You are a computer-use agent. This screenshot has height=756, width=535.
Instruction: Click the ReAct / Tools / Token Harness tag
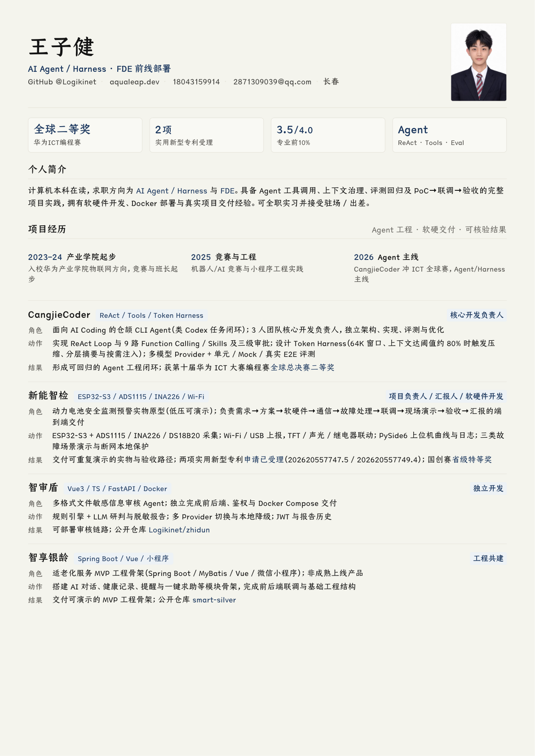pyautogui.click(x=151, y=316)
